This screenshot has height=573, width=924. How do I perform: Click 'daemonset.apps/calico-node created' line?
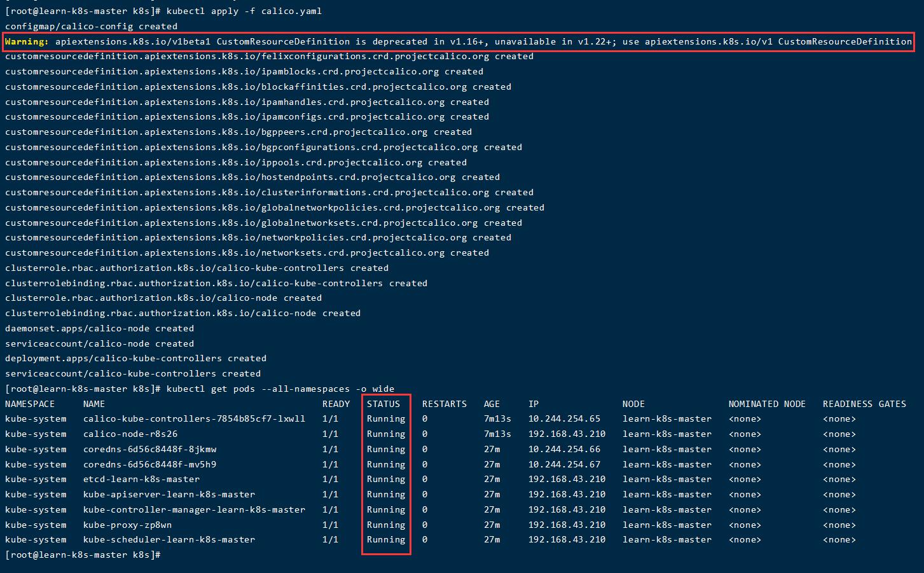[x=100, y=329]
